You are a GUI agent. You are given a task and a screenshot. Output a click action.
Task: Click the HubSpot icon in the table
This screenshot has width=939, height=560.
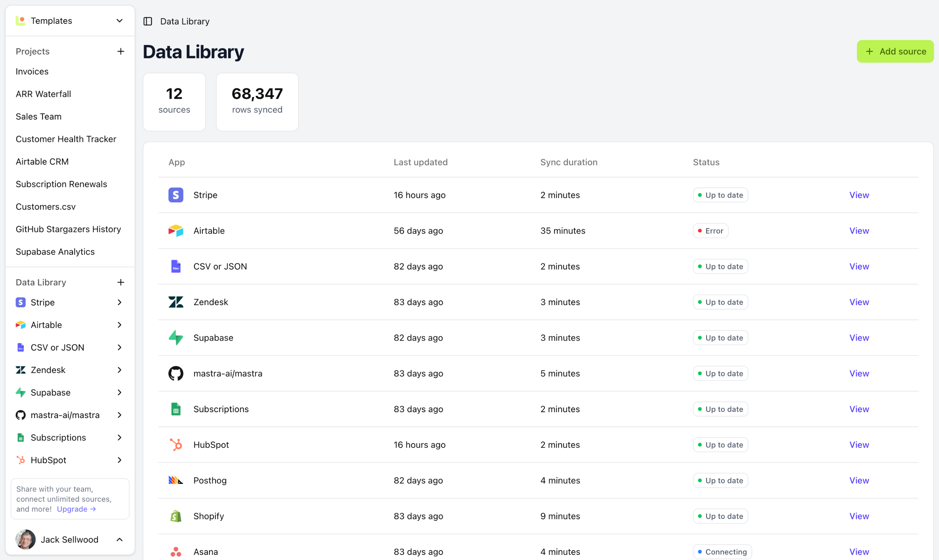(175, 444)
